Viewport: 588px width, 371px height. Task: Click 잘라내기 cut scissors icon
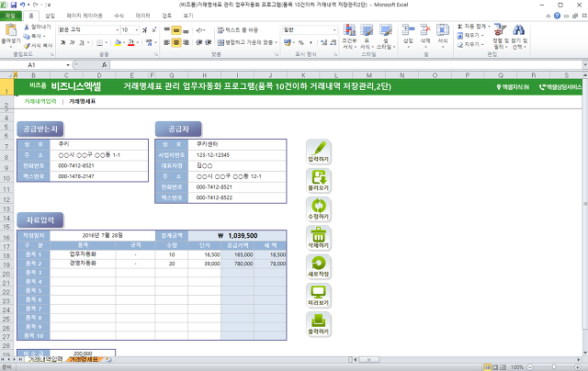[x=27, y=27]
